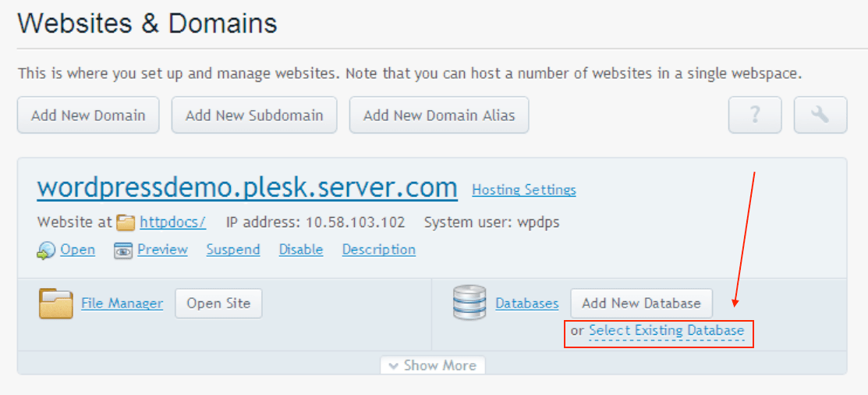The width and height of the screenshot is (868, 395).
Task: Go to Hosting Settings link
Action: [524, 190]
